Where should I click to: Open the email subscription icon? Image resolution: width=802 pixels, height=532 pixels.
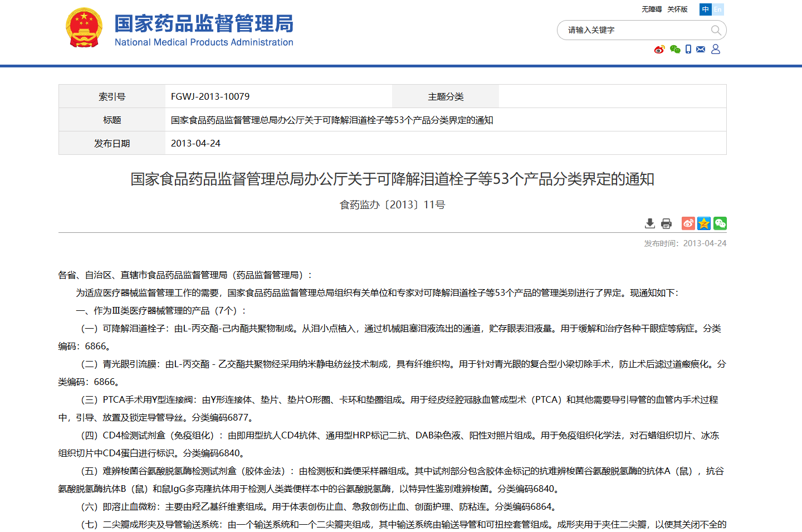(701, 50)
